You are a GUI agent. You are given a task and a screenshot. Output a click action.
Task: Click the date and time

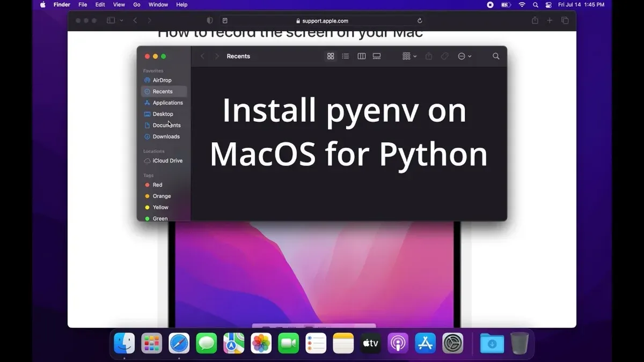[581, 5]
